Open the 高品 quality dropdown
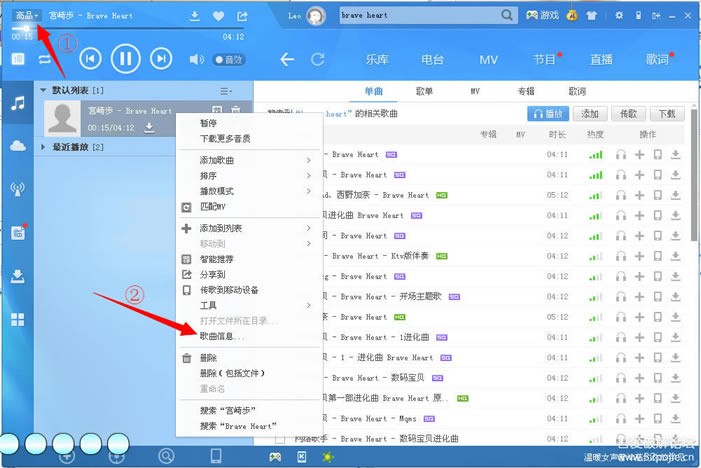 (x=27, y=16)
